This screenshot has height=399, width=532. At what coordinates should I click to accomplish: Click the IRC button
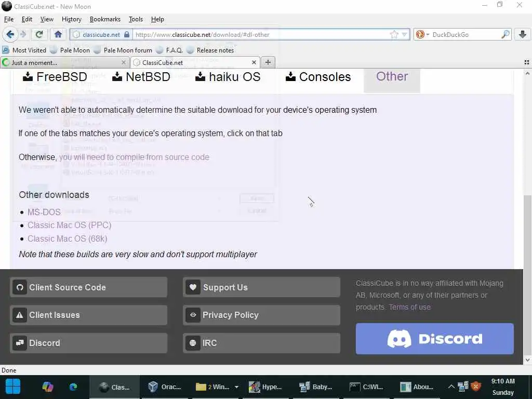261,343
